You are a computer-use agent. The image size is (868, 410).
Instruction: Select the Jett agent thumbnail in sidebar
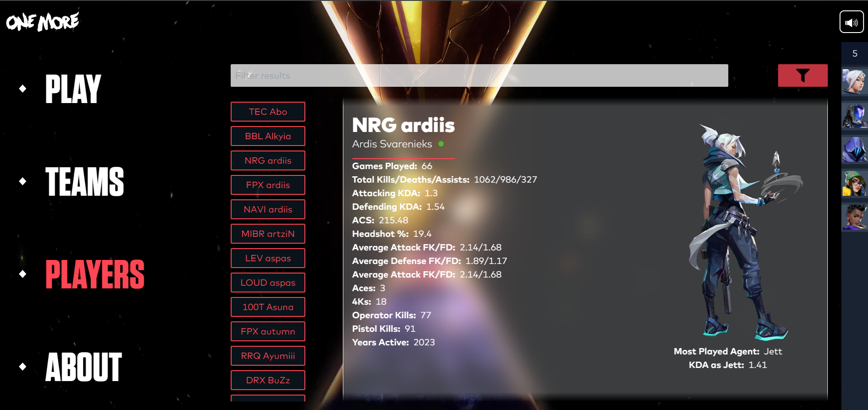tap(854, 82)
